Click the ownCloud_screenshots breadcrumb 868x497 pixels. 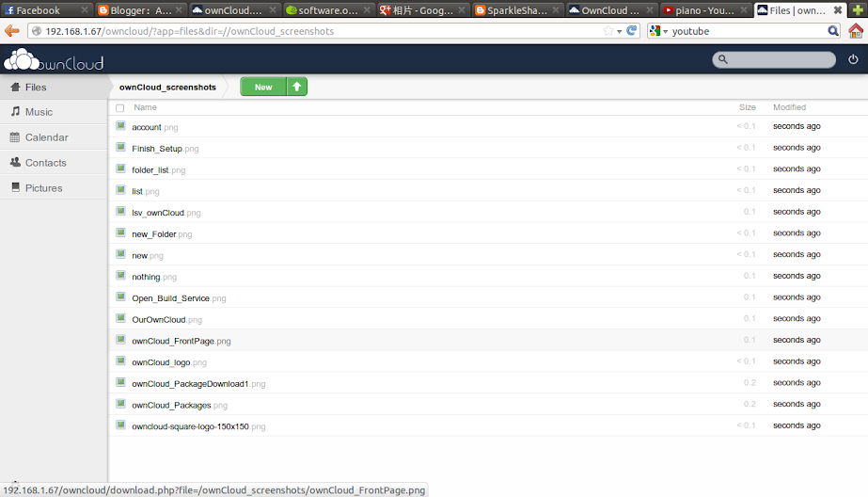[x=167, y=87]
